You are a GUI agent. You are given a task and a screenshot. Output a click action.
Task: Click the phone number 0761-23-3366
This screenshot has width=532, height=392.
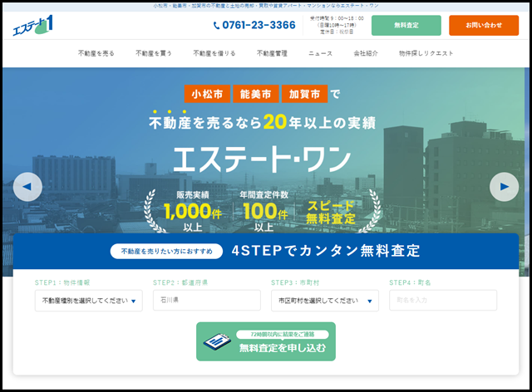(259, 25)
